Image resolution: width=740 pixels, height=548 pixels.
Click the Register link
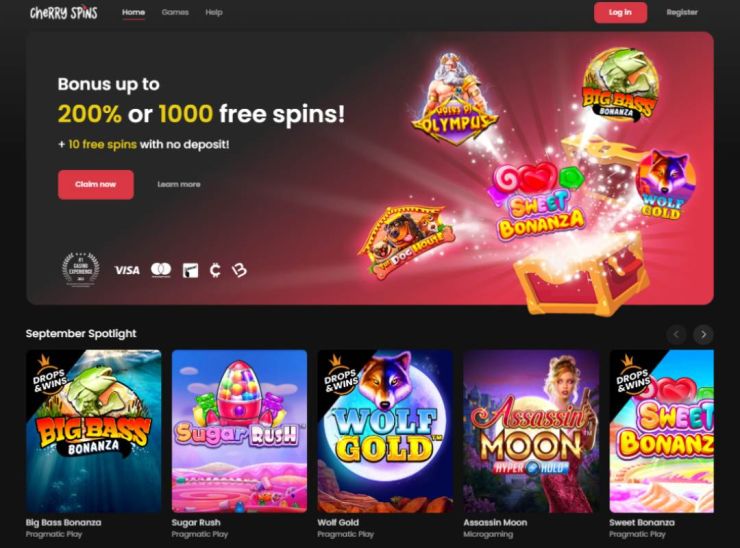point(682,12)
